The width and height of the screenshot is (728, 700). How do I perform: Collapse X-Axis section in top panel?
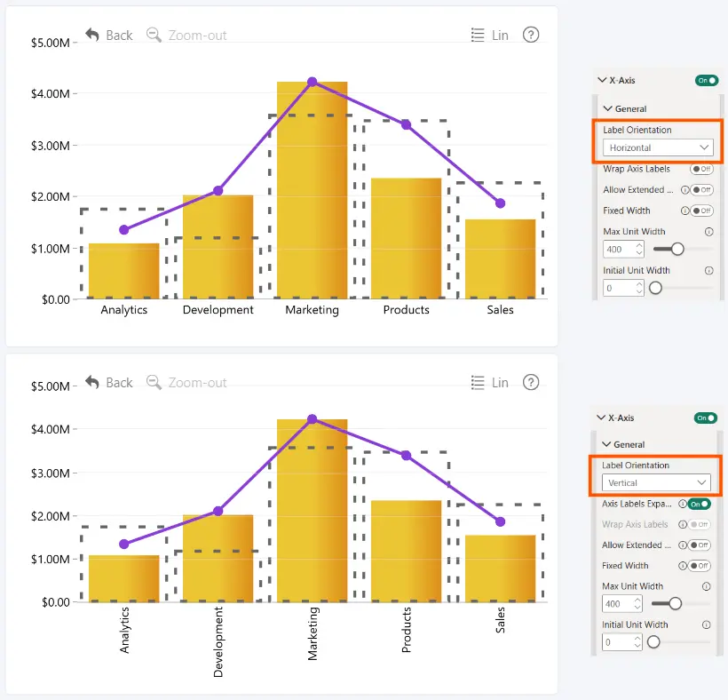tap(602, 80)
